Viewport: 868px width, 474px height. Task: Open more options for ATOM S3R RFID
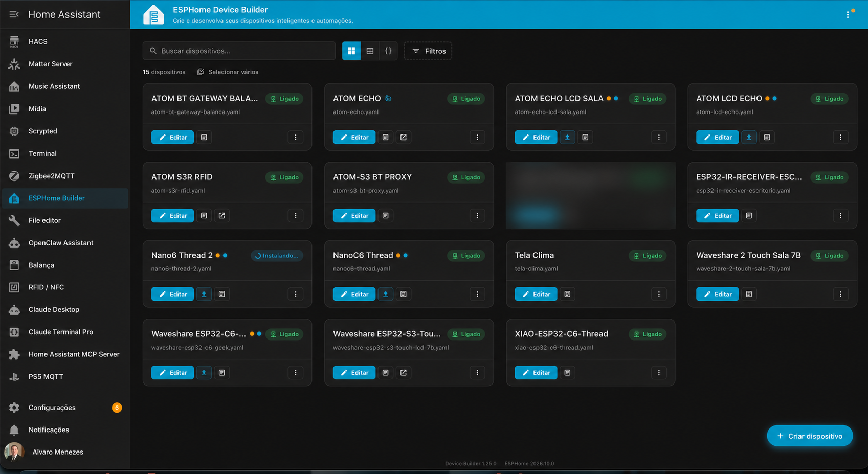pos(296,216)
